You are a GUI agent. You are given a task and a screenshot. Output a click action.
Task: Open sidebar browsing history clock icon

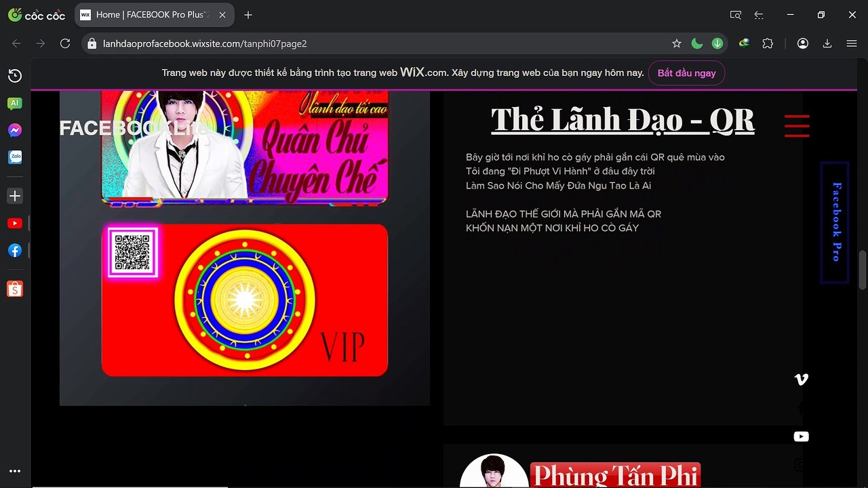[x=15, y=76]
